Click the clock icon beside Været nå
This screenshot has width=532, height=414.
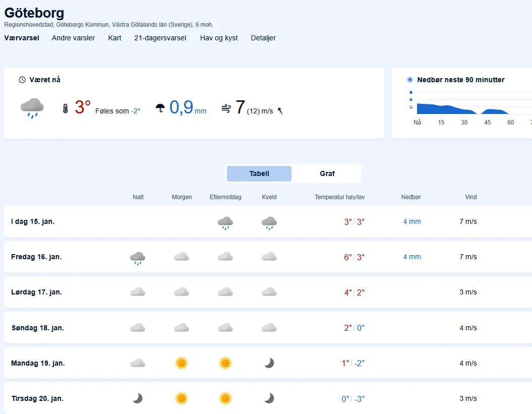click(22, 80)
